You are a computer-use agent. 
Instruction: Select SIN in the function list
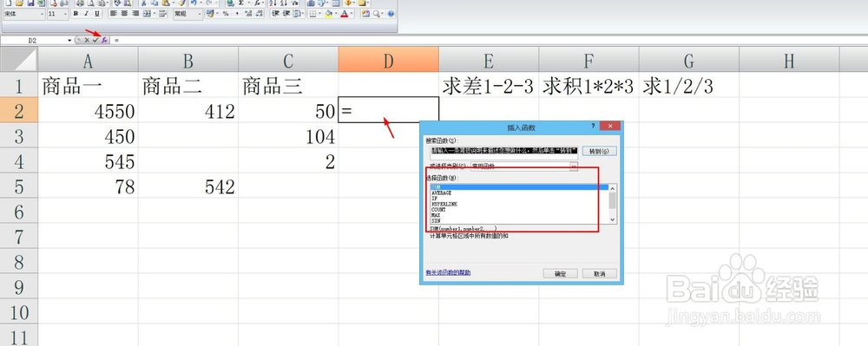click(x=519, y=220)
